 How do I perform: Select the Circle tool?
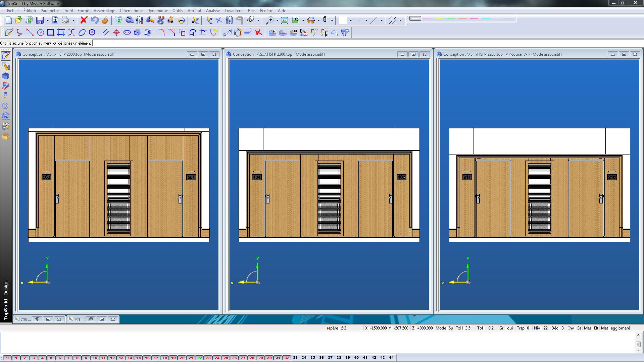point(40,33)
